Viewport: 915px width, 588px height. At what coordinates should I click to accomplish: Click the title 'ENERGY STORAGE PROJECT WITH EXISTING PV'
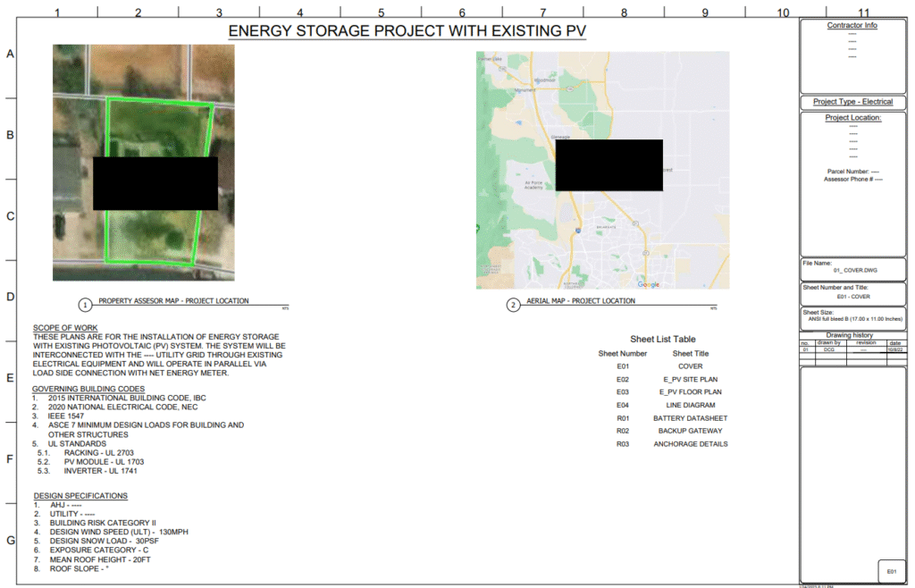click(x=407, y=31)
